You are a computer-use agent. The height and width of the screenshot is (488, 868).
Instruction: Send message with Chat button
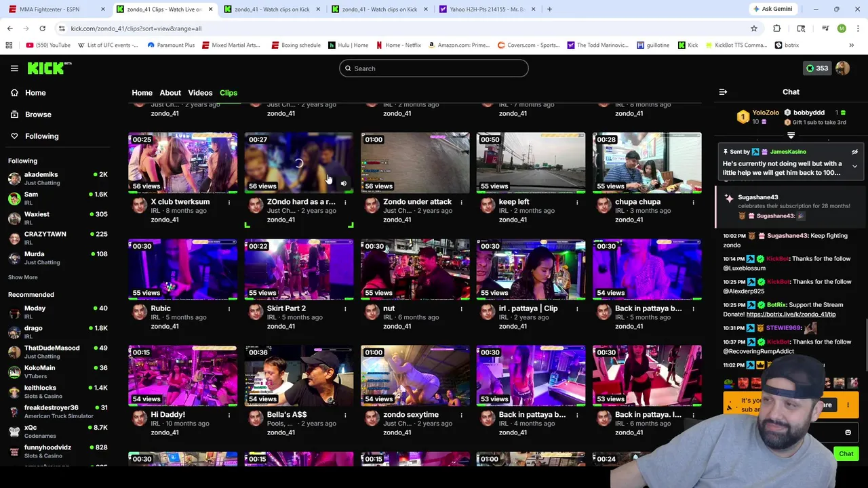coord(846,453)
